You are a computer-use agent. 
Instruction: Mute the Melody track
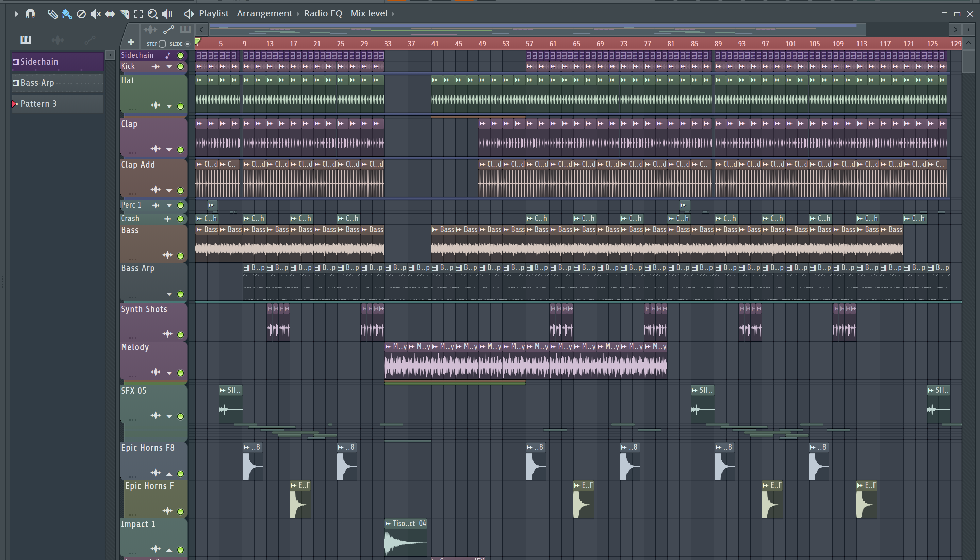tap(180, 373)
